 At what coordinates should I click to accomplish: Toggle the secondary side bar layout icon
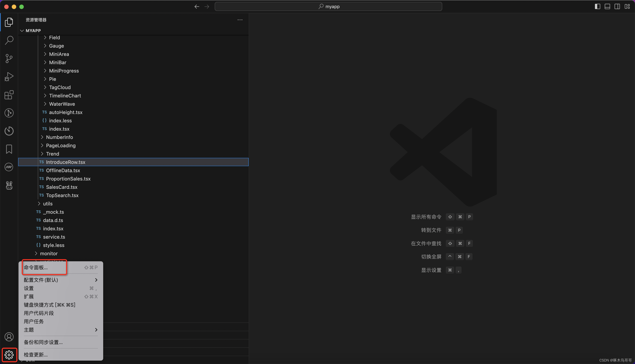pyautogui.click(x=617, y=6)
